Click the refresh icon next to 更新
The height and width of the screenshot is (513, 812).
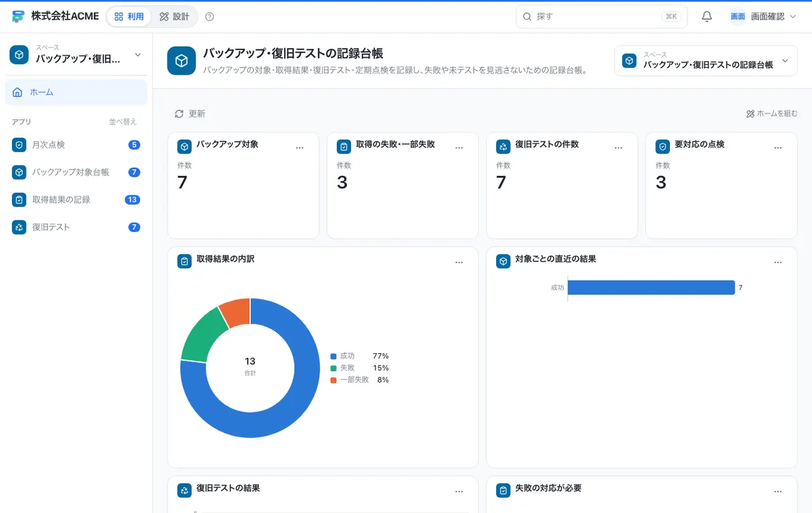pyautogui.click(x=179, y=114)
